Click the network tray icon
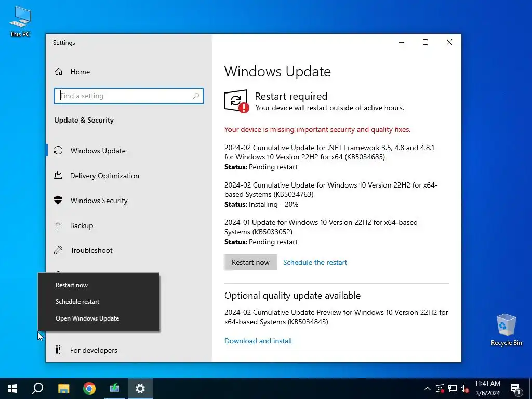 (453, 389)
